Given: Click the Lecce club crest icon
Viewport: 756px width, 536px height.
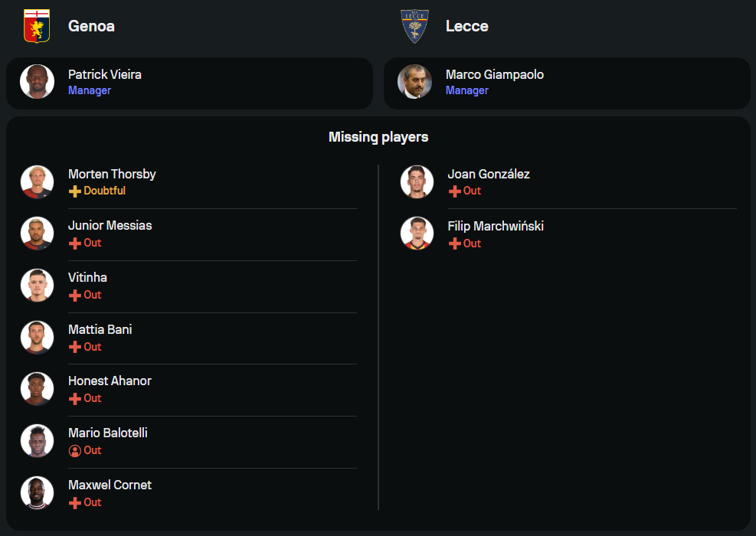Looking at the screenshot, I should 414,26.
